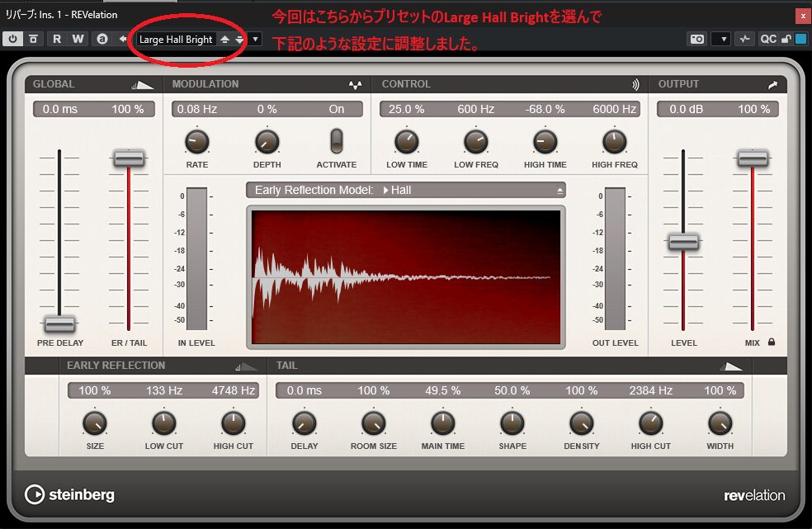
Task: Click the Control section sound icon
Action: (x=635, y=84)
